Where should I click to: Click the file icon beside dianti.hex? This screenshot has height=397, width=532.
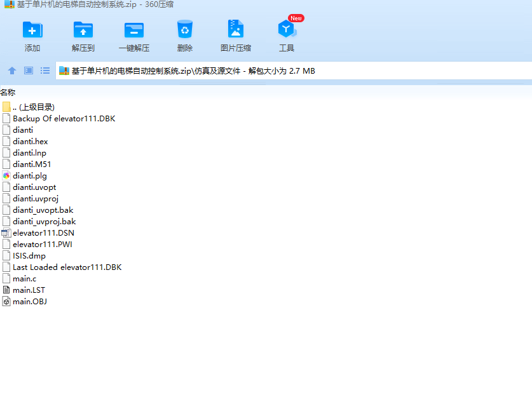pyautogui.click(x=6, y=142)
